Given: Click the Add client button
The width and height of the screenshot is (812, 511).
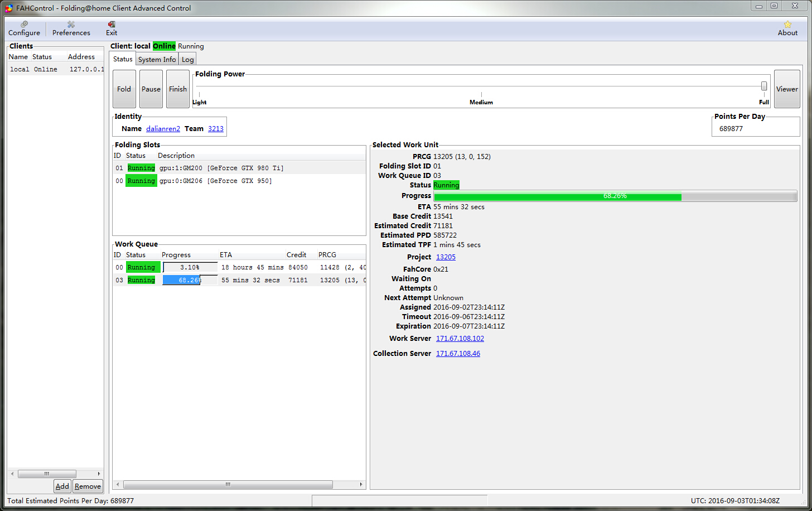Looking at the screenshot, I should (x=62, y=486).
